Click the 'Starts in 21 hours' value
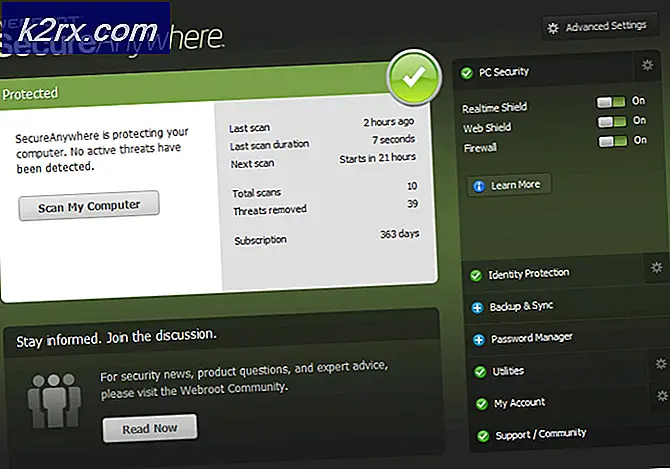 click(378, 158)
